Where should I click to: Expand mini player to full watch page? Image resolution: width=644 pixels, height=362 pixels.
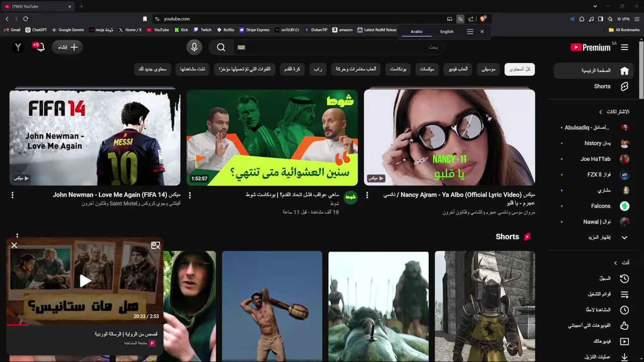(155, 245)
